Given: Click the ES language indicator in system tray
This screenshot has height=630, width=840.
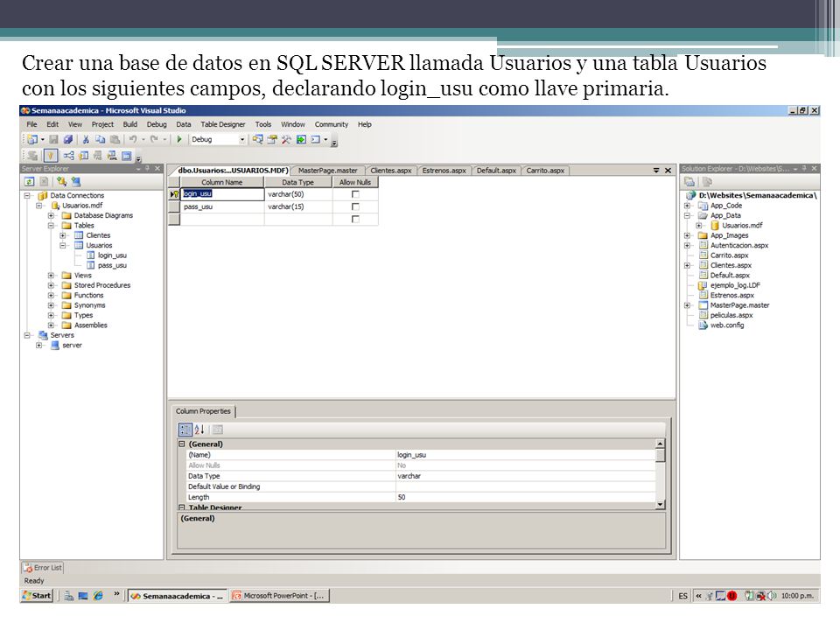Looking at the screenshot, I should tap(682, 596).
